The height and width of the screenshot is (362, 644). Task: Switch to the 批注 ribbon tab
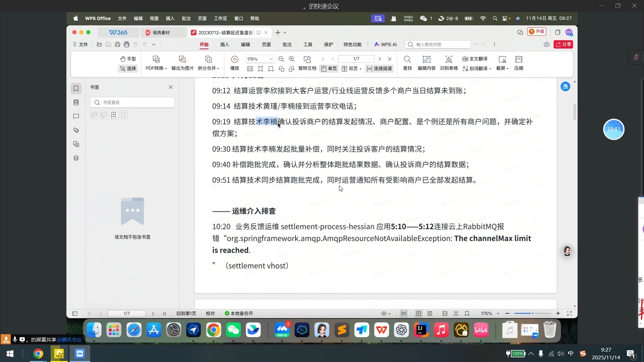[x=287, y=44]
